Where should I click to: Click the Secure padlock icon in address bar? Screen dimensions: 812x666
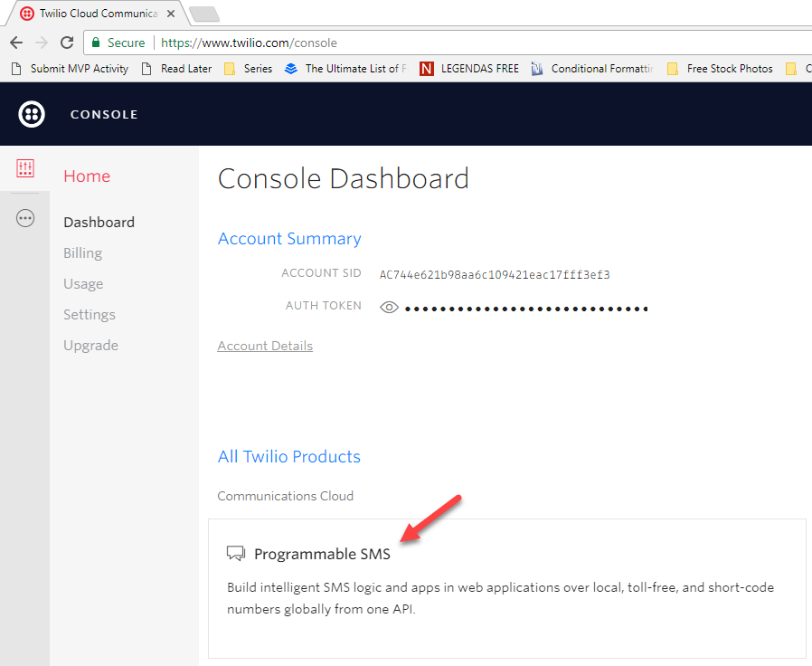click(x=96, y=43)
